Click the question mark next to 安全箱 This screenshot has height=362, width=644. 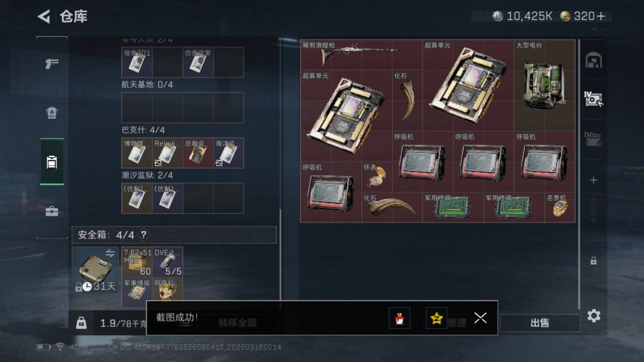[143, 235]
